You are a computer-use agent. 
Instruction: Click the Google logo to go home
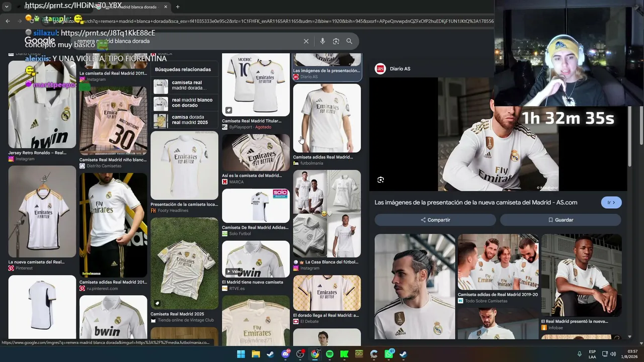(40, 41)
